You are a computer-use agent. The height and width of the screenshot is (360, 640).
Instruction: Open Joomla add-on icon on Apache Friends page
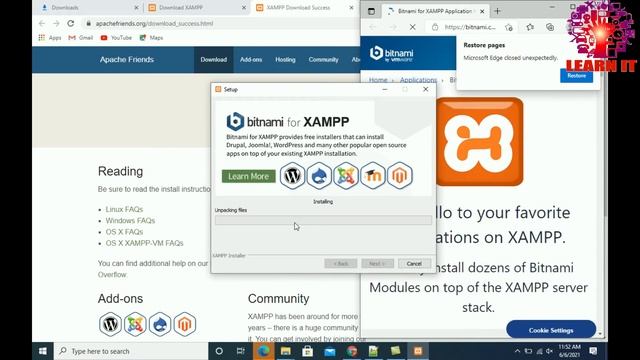135,324
